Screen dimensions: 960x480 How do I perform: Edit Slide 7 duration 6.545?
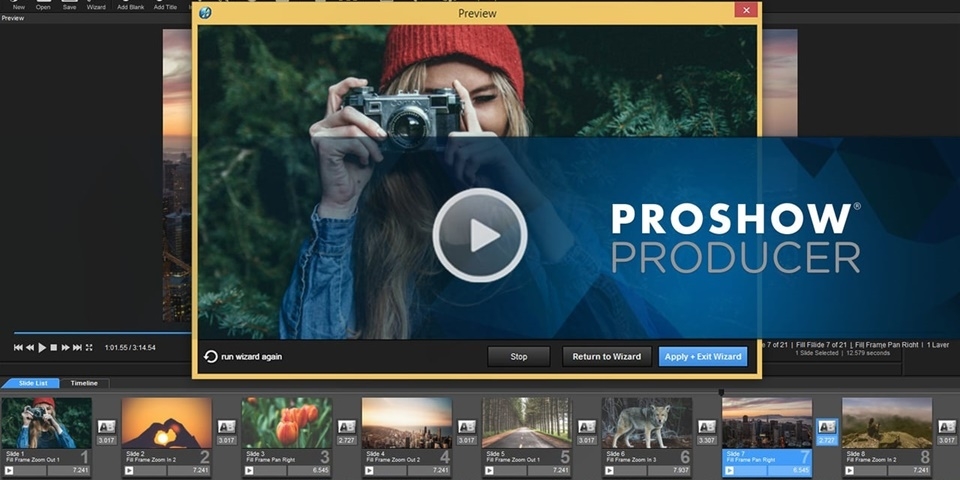click(789, 470)
